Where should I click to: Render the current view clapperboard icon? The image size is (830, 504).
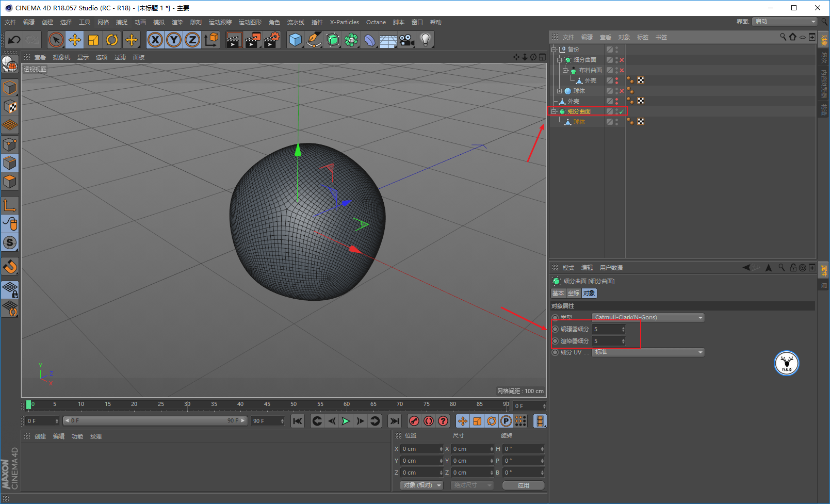pyautogui.click(x=234, y=40)
